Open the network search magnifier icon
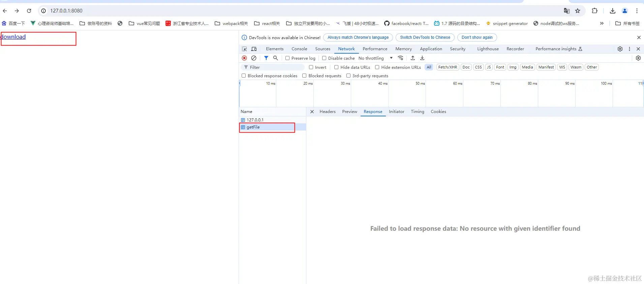The height and width of the screenshot is (284, 644). tap(276, 58)
